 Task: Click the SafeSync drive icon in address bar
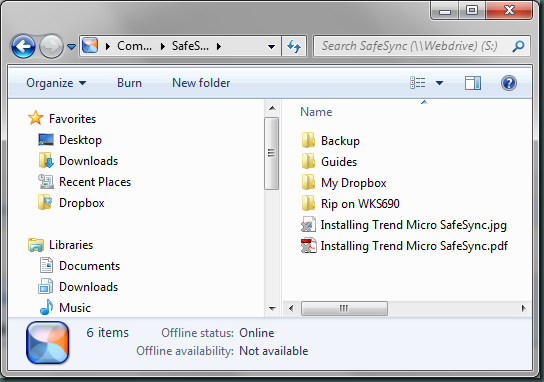[90, 45]
